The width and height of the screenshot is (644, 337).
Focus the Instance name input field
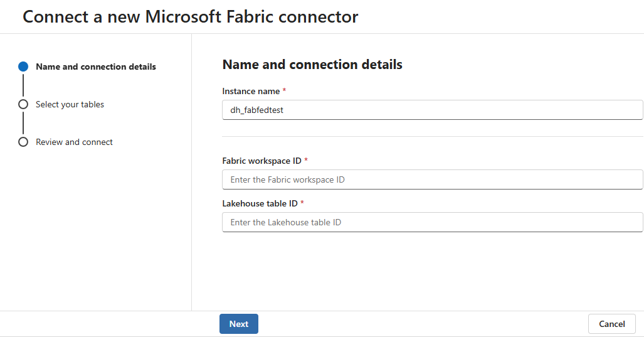tap(433, 110)
